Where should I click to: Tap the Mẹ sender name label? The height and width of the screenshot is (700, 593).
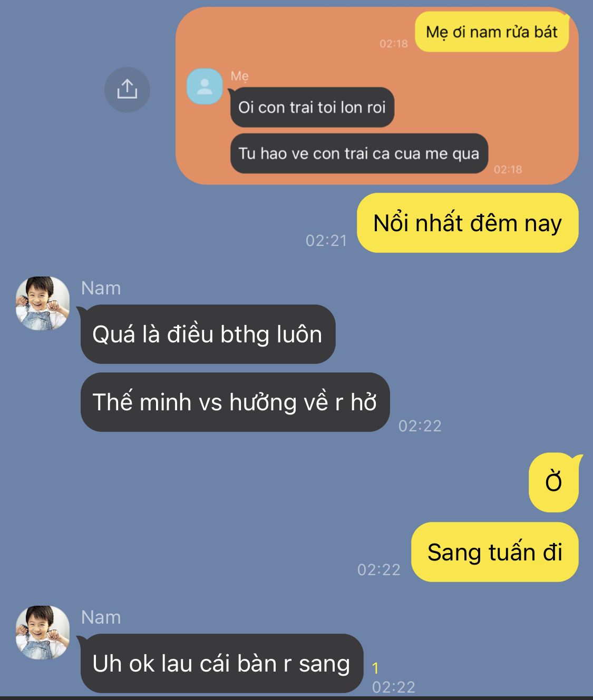[x=240, y=76]
